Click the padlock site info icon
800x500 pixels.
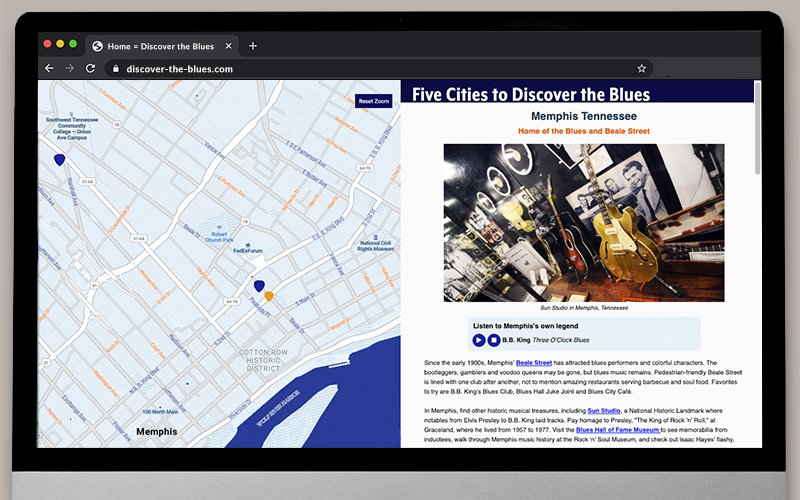point(116,69)
